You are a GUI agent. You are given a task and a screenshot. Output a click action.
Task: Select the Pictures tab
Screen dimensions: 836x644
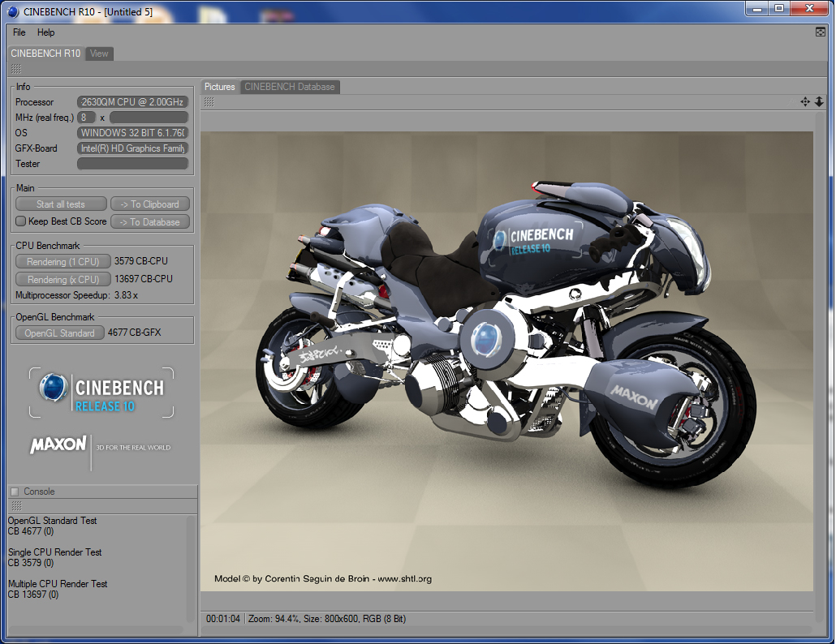(x=220, y=87)
